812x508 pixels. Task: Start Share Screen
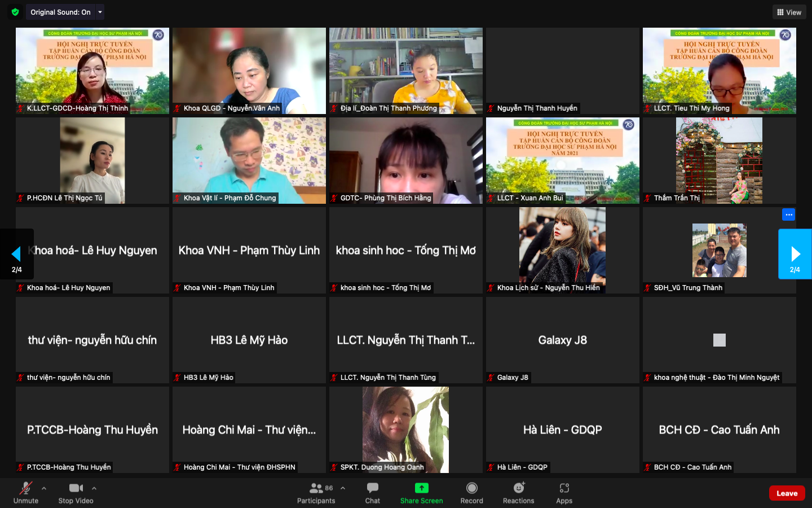point(421,493)
